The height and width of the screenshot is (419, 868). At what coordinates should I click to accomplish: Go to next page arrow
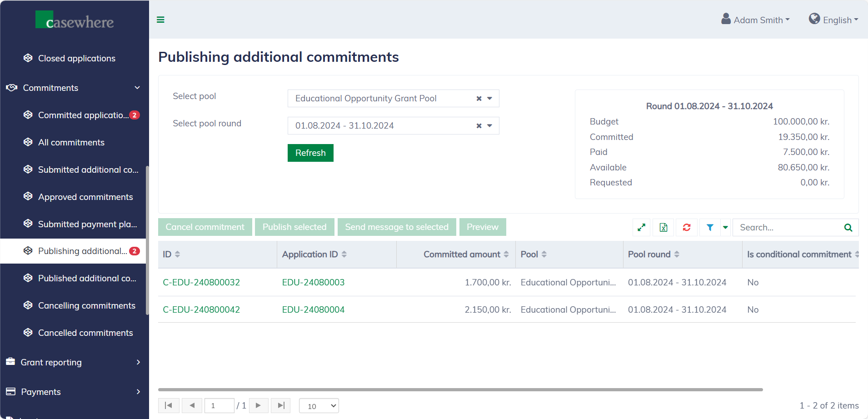tap(258, 405)
